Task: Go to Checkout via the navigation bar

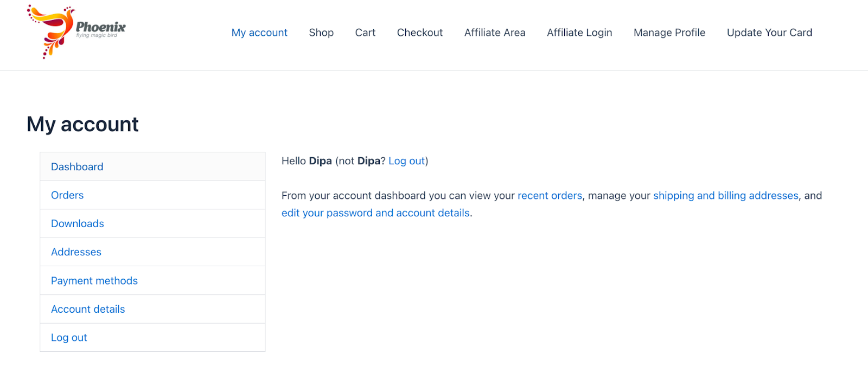Action: (419, 33)
